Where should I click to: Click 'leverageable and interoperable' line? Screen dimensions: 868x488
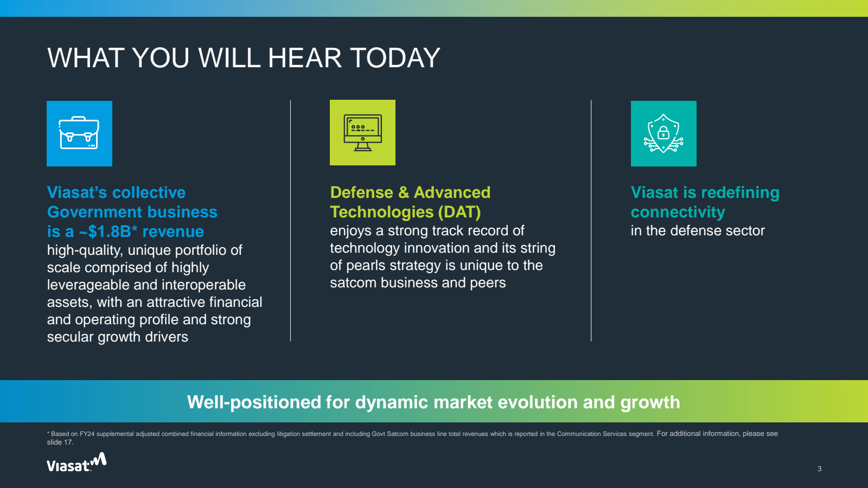(x=146, y=285)
